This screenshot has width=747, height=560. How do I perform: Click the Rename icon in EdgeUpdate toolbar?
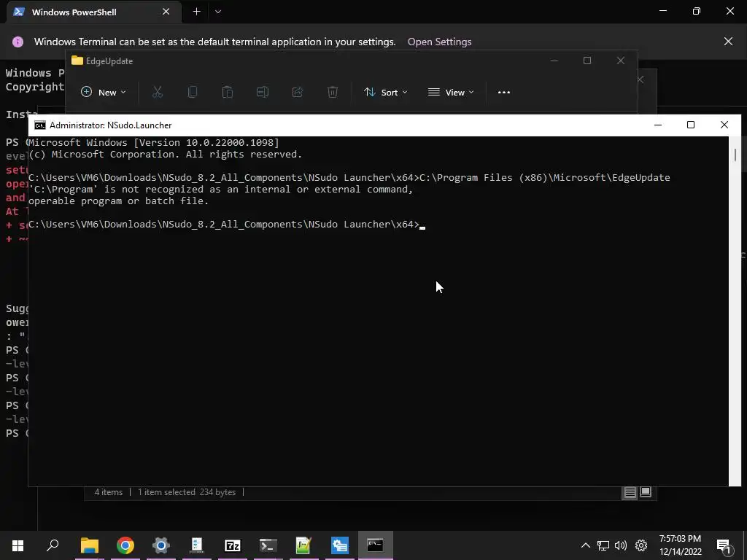coord(263,92)
